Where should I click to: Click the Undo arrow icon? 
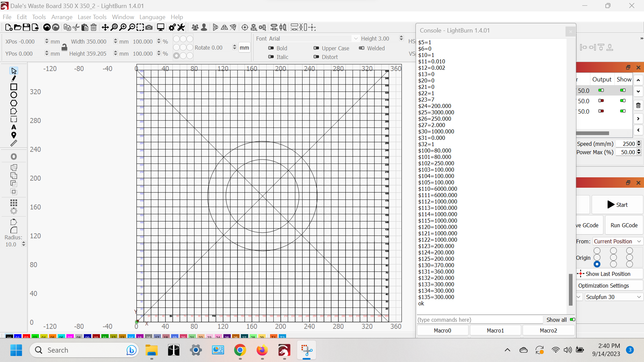point(47,27)
